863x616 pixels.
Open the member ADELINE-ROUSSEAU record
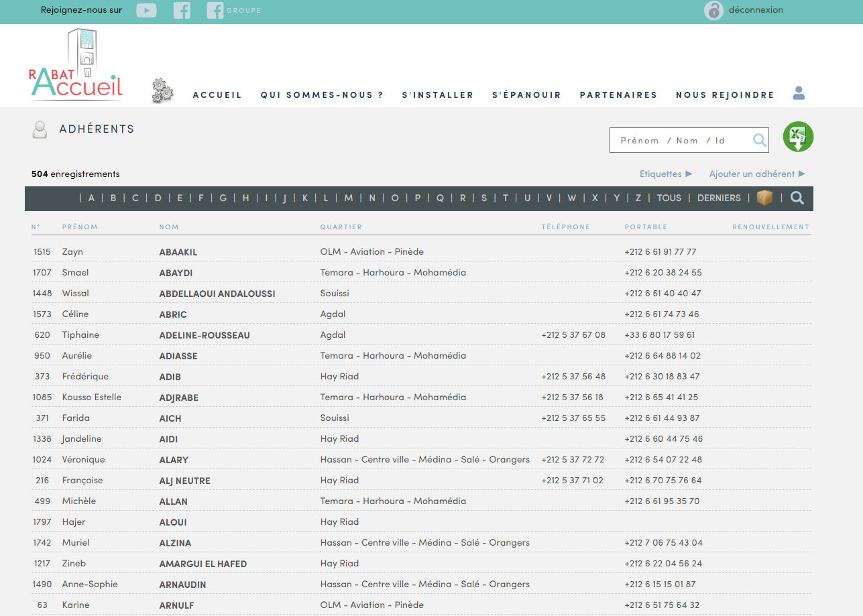[205, 335]
